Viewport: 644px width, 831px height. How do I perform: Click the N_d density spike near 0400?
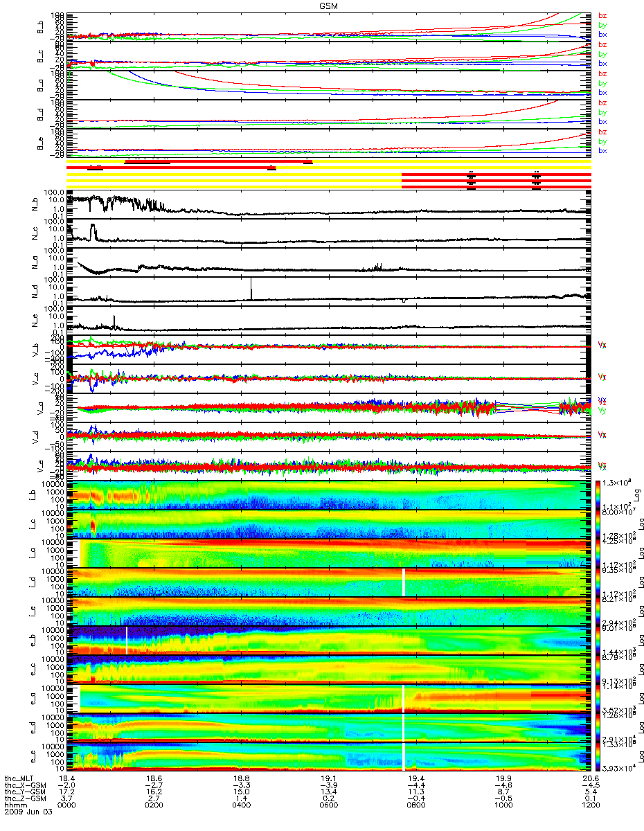(x=251, y=289)
